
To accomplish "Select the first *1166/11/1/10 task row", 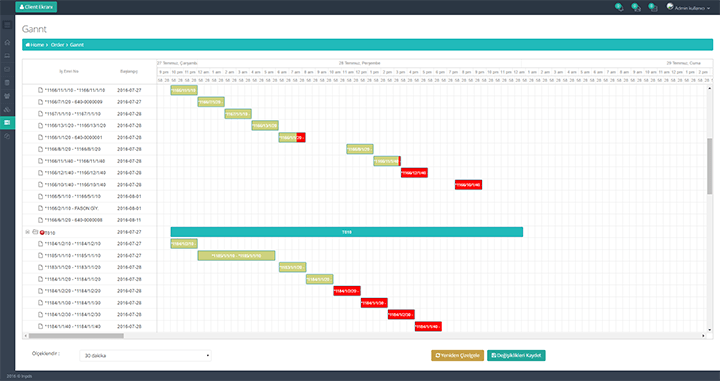I will click(x=90, y=90).
